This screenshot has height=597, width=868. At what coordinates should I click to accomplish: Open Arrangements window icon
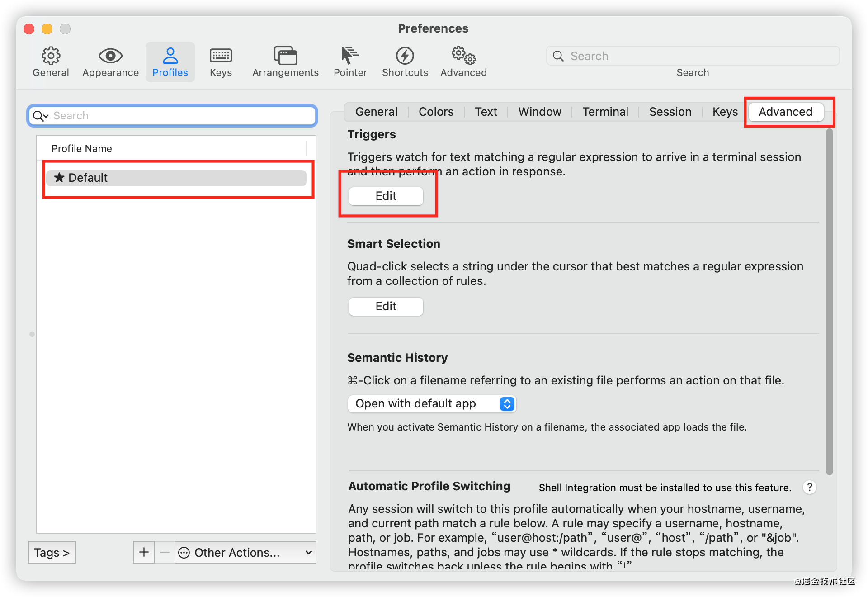pyautogui.click(x=285, y=56)
